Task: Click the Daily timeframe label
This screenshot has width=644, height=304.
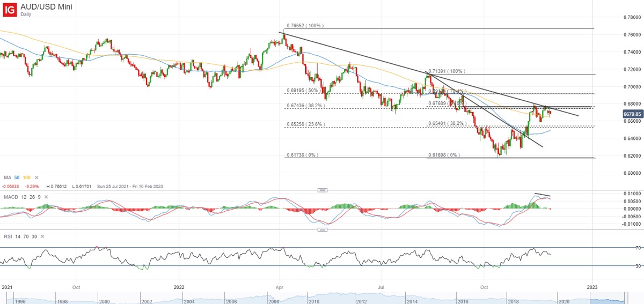Action: [x=26, y=14]
